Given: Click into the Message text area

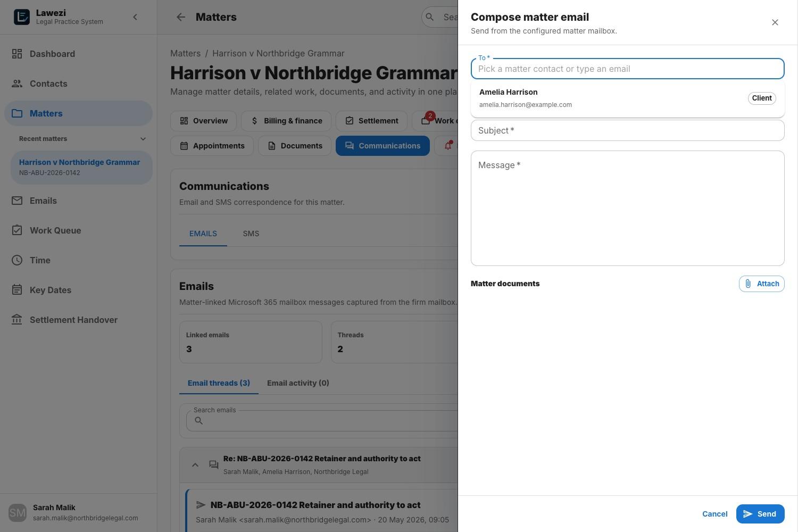Looking at the screenshot, I should click(x=628, y=208).
